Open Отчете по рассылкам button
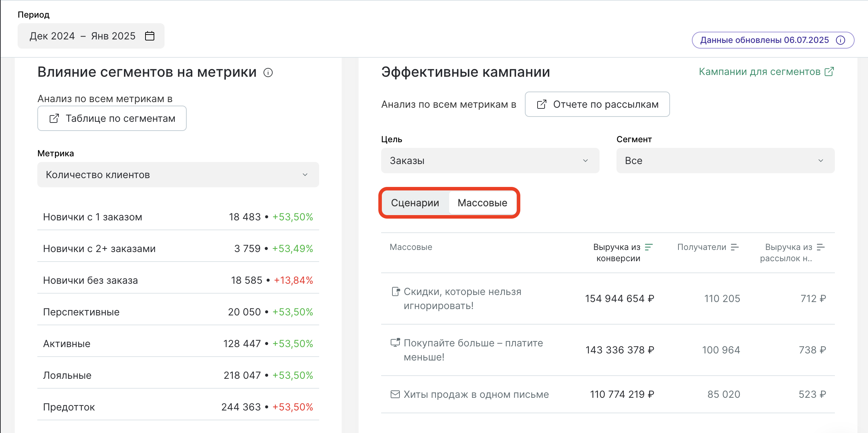868x433 pixels. (597, 104)
